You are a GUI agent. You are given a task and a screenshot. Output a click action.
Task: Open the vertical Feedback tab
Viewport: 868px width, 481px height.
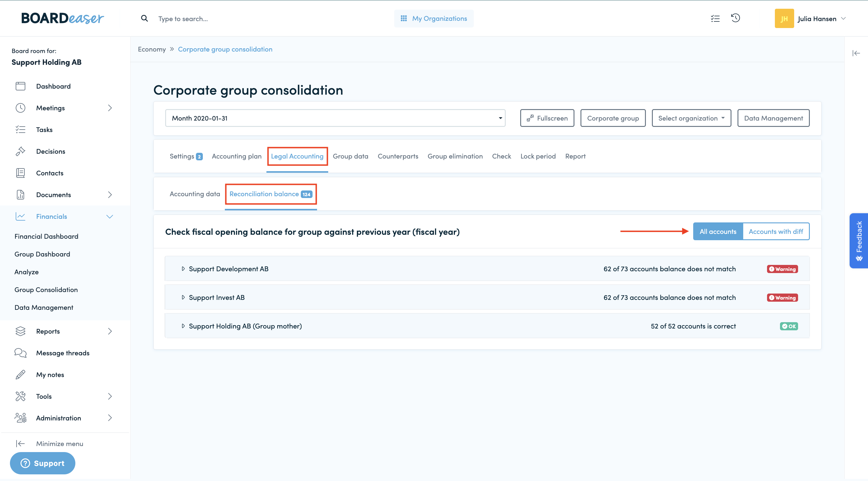pyautogui.click(x=859, y=241)
